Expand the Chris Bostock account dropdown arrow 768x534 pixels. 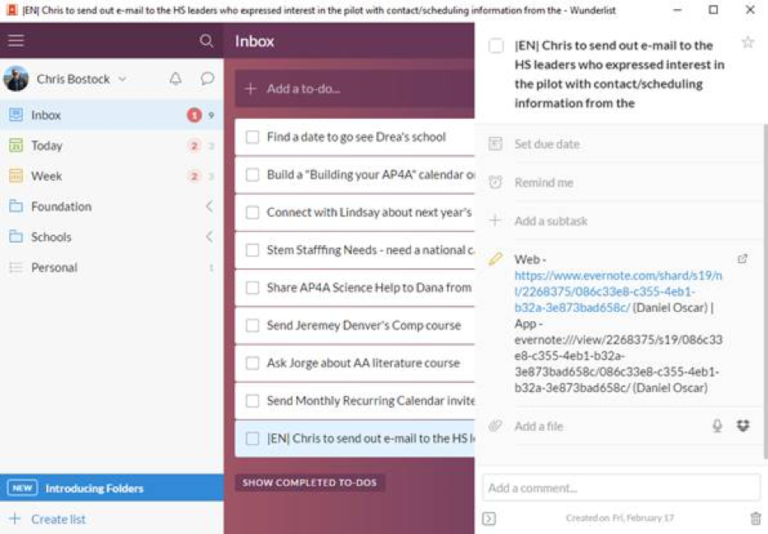[x=122, y=79]
